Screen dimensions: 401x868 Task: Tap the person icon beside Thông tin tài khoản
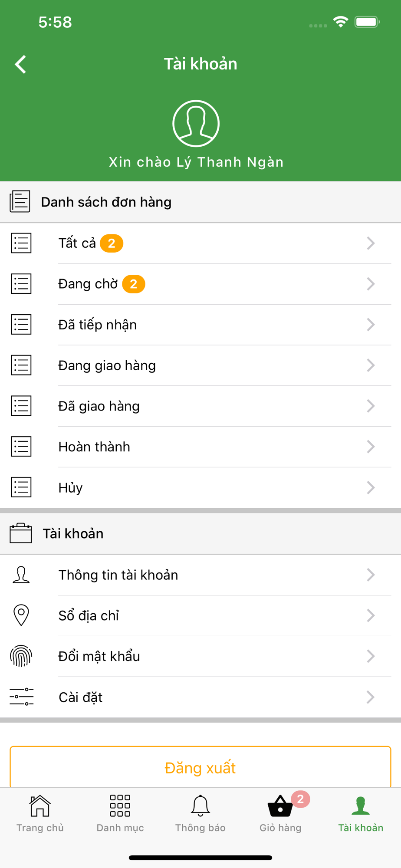21,575
